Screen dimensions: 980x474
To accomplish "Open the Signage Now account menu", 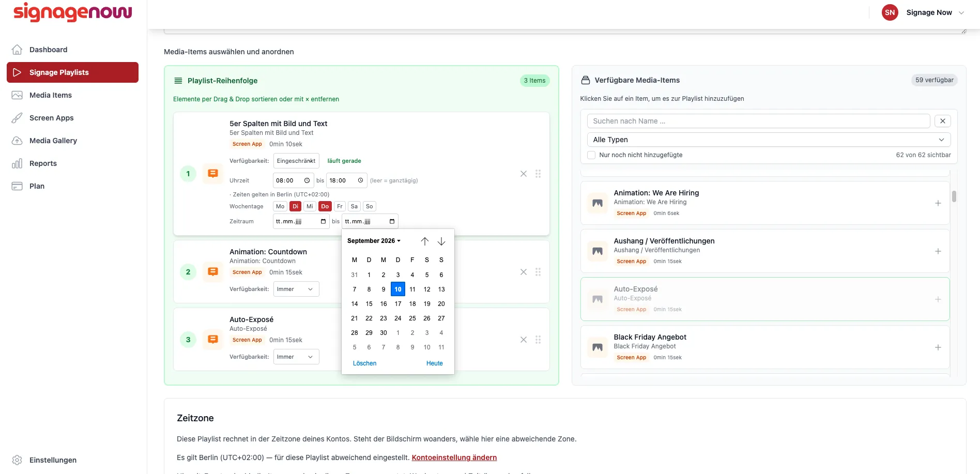I will click(923, 12).
